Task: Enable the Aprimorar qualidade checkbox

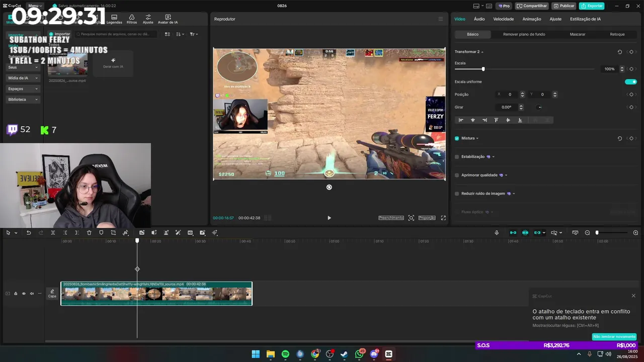Action: coord(457,175)
